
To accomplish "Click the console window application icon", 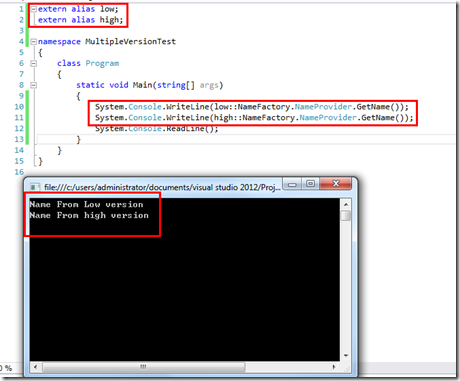I will click(35, 187).
